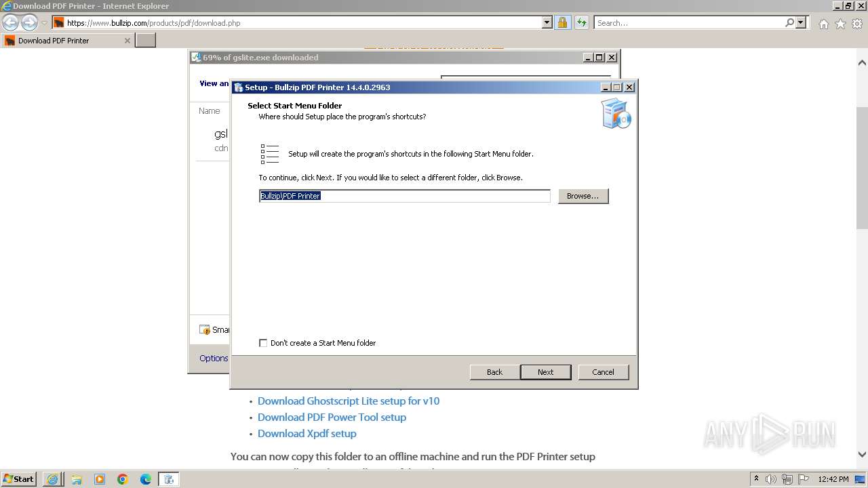Open Download Ghostscript Lite setup link

coord(349,401)
